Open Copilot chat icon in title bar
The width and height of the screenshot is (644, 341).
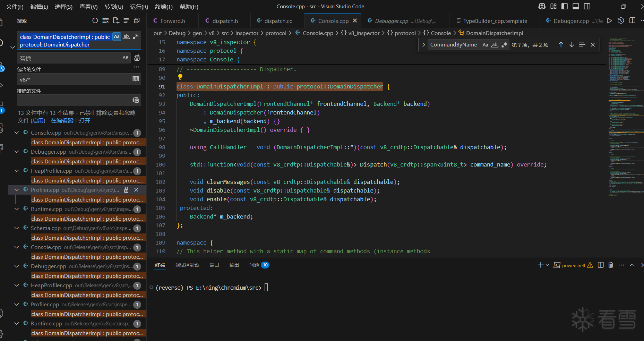click(542, 6)
